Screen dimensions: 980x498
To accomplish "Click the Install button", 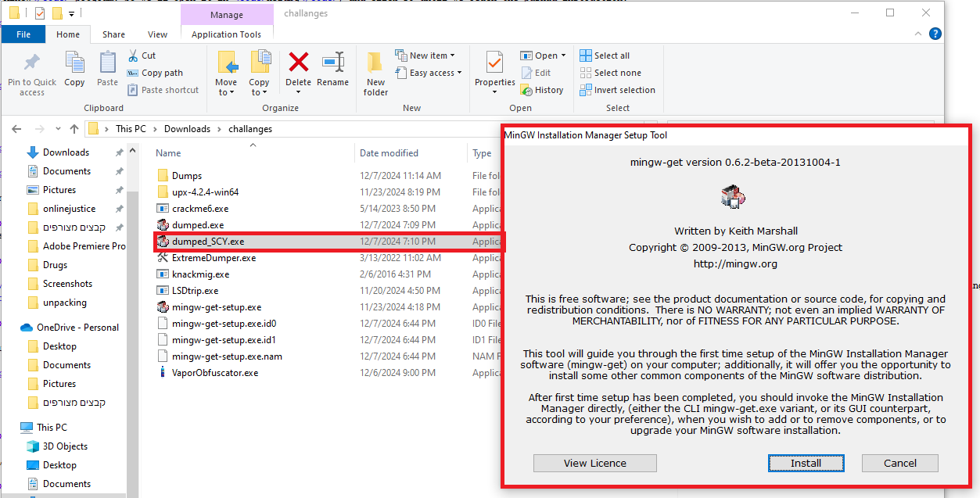I will [806, 463].
